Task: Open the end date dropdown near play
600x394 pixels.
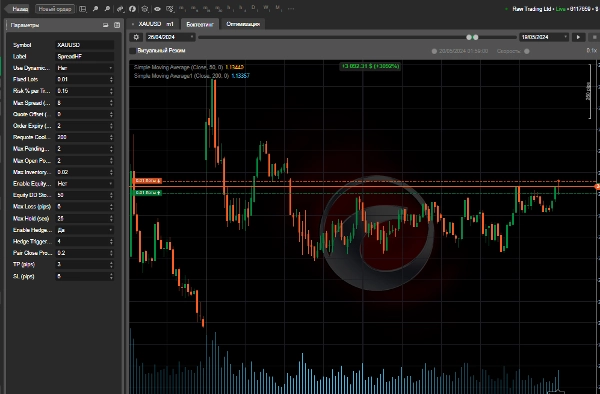Action: click(544, 37)
